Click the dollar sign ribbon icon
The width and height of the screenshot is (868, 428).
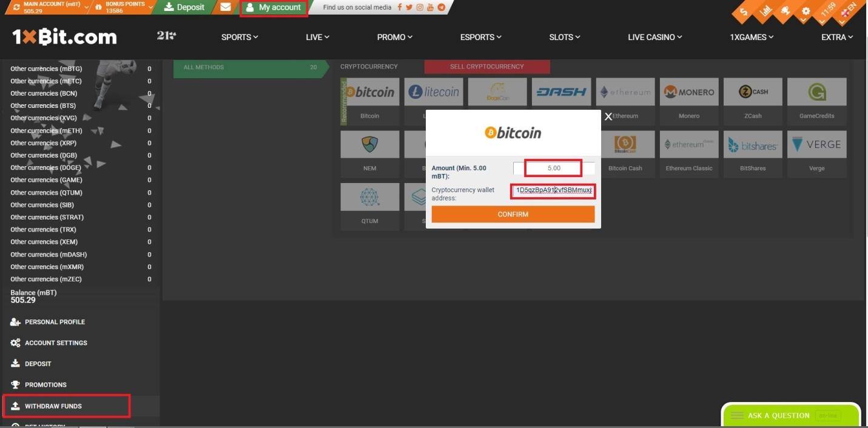(744, 12)
